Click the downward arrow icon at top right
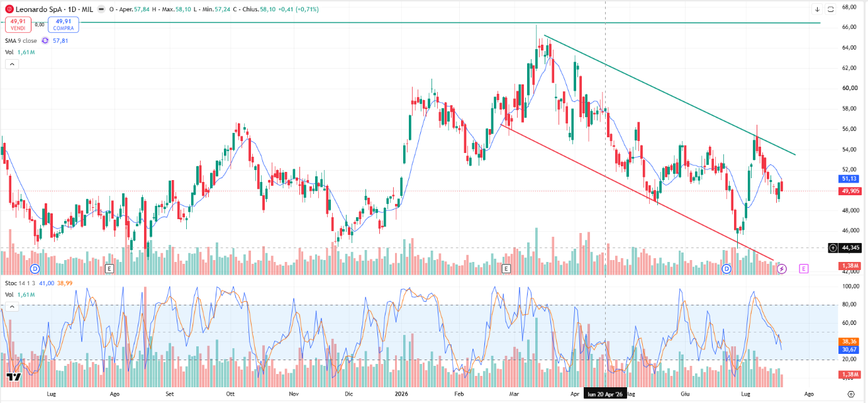Screen dimensions: 868x403 coord(817,9)
